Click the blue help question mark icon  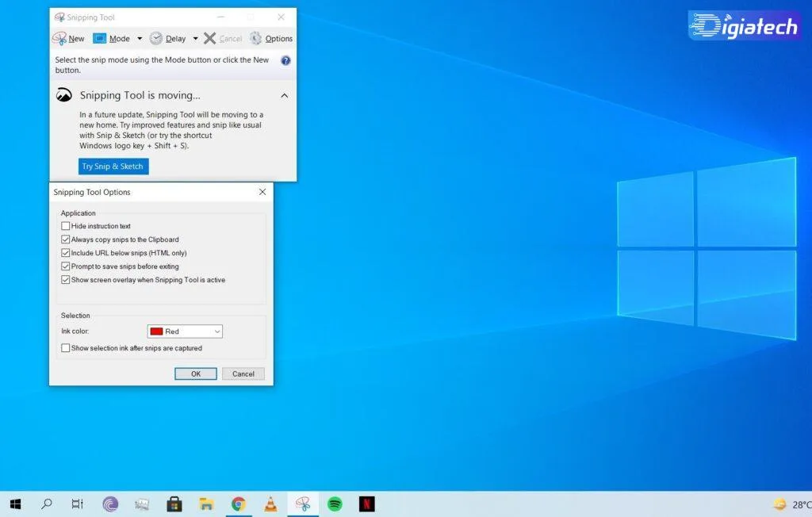(285, 60)
